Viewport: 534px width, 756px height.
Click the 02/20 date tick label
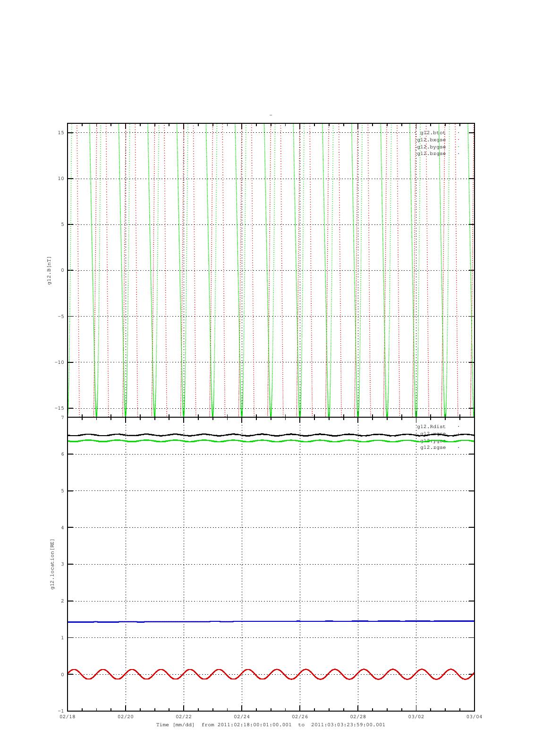click(126, 716)
